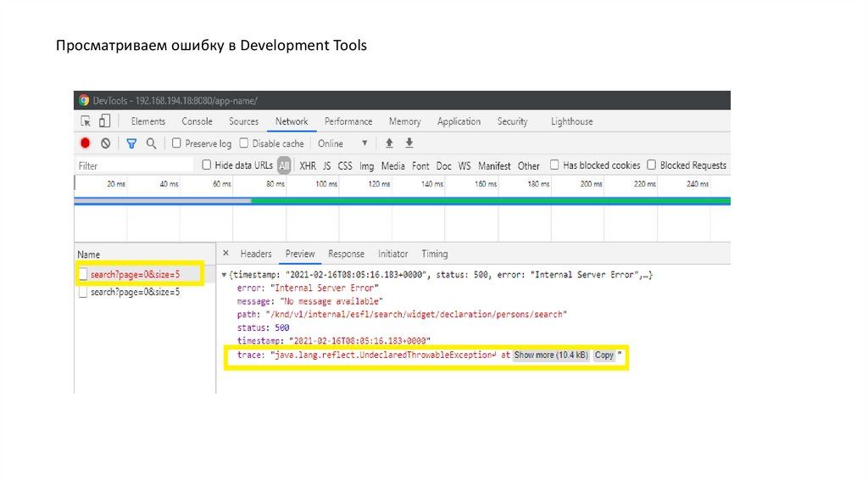Click Show more (10.4 kB) button
The width and height of the screenshot is (868, 487).
(551, 355)
